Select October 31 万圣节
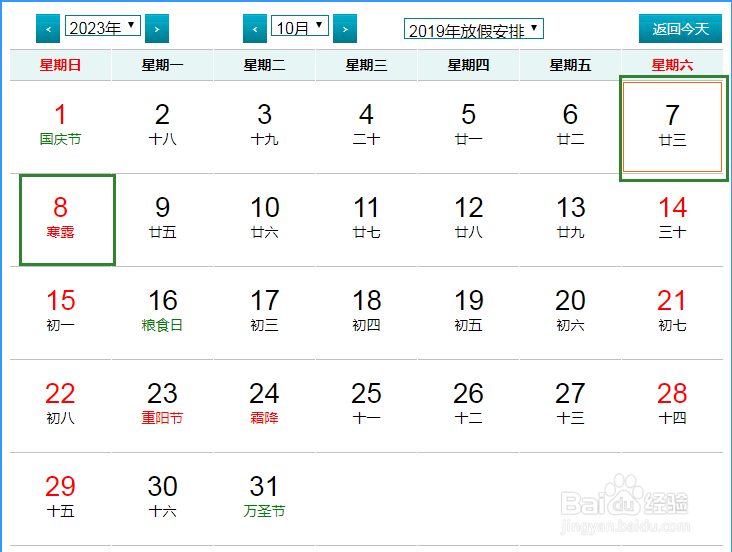 coord(264,498)
